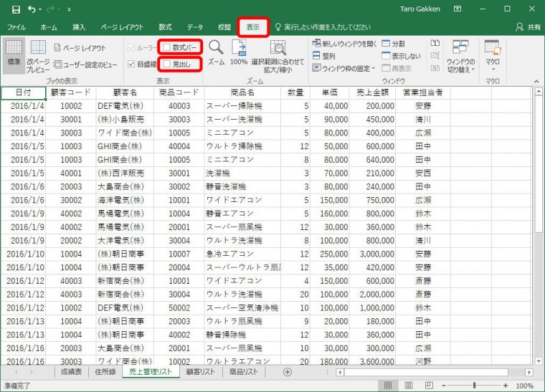Open 改ページ プレビュー view
Screen dimensions: 545x392
pos(38,56)
